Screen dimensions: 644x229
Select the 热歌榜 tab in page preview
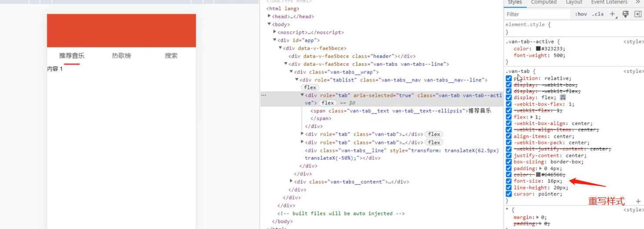(121, 56)
